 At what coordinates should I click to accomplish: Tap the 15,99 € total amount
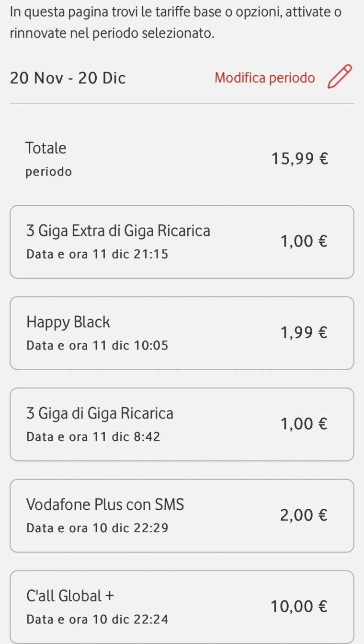coord(299,158)
